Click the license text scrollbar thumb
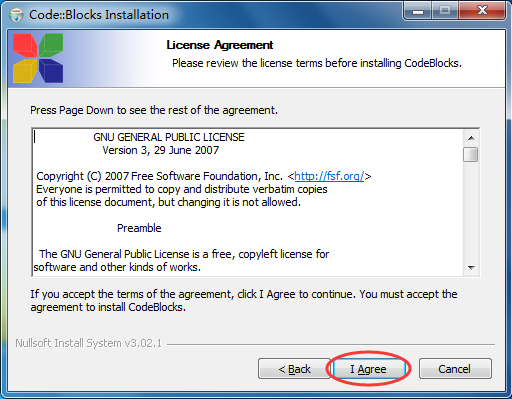512x399 pixels. (471, 155)
